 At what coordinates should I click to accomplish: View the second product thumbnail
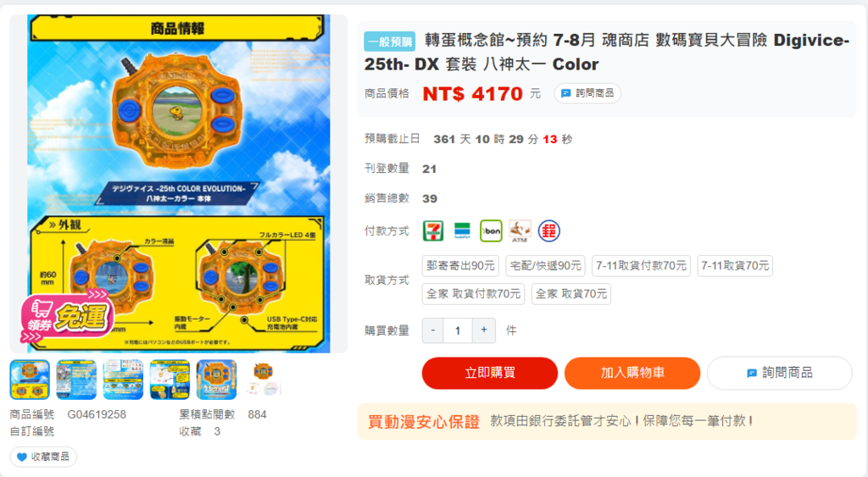tap(76, 380)
